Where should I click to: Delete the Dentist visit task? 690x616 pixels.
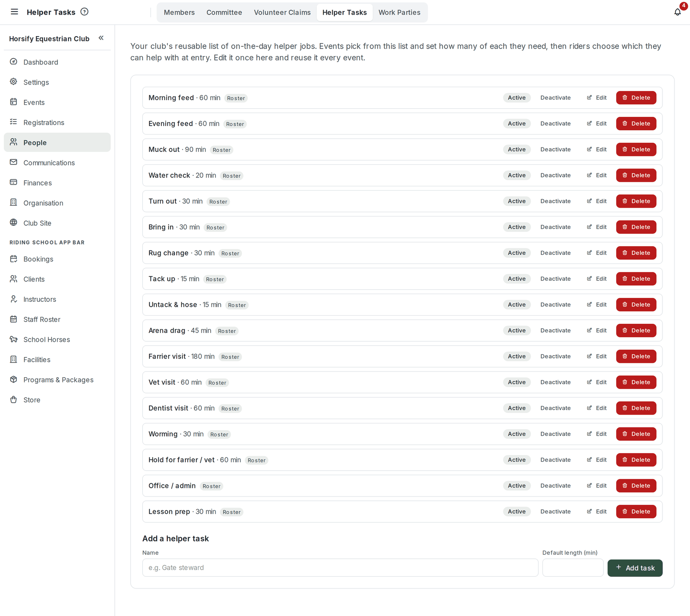[x=636, y=408]
